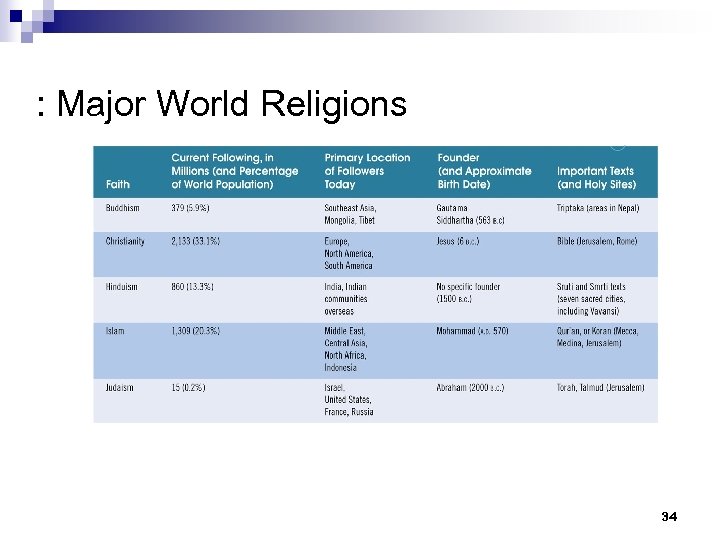This screenshot has width=720, height=540.
Task: Select the 'Current Following, in Millions' header
Action: [x=235, y=171]
